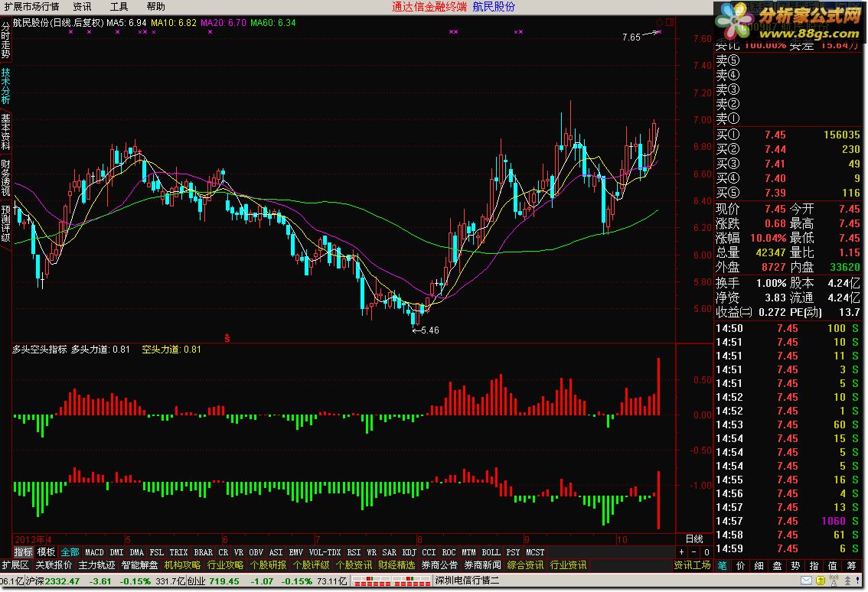Apply the FSL indicator
This screenshot has height=592, width=868.
coord(157,552)
